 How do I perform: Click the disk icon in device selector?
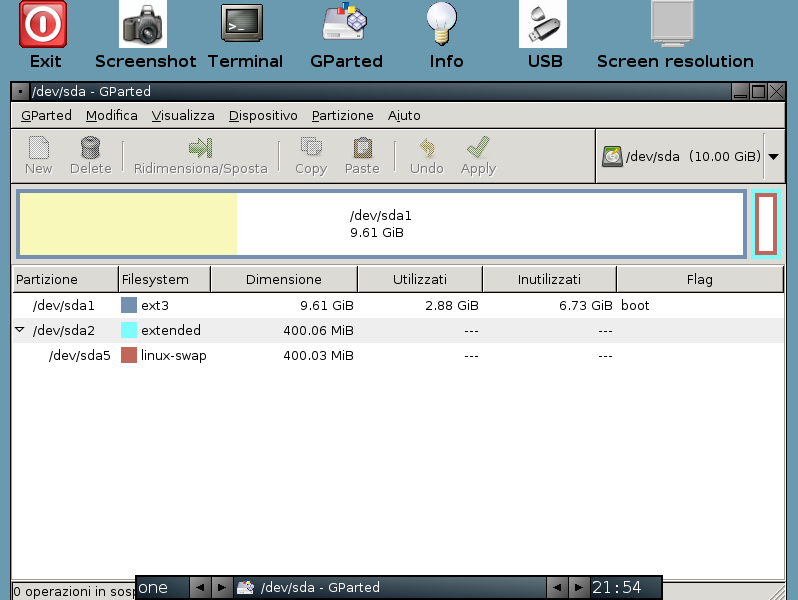[612, 156]
